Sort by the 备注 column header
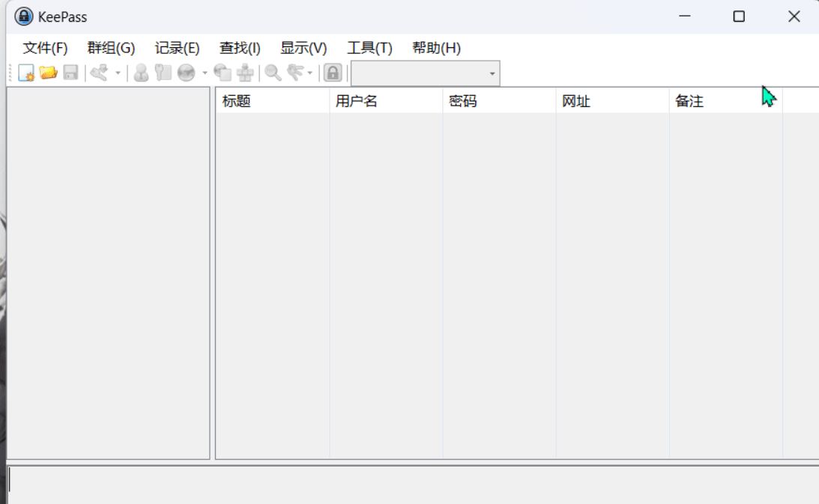 726,101
